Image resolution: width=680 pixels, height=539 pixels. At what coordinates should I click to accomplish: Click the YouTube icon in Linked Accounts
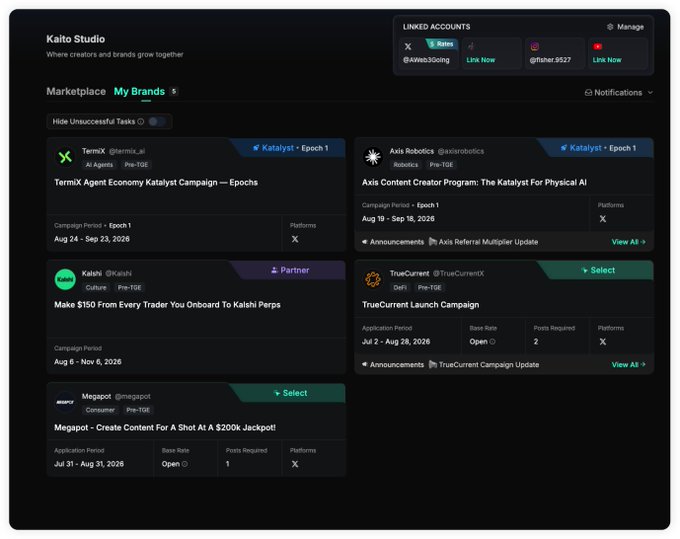point(598,46)
